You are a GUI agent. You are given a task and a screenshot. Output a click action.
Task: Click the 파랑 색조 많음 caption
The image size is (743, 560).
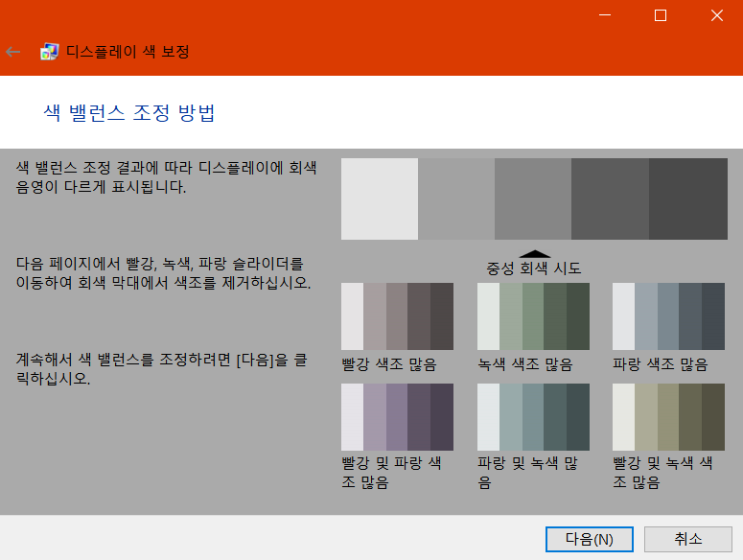pos(661,364)
